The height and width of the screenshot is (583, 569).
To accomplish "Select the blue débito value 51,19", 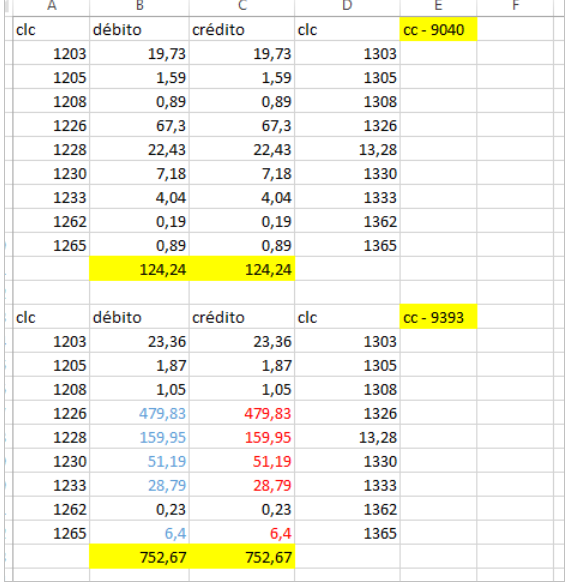I will point(139,461).
